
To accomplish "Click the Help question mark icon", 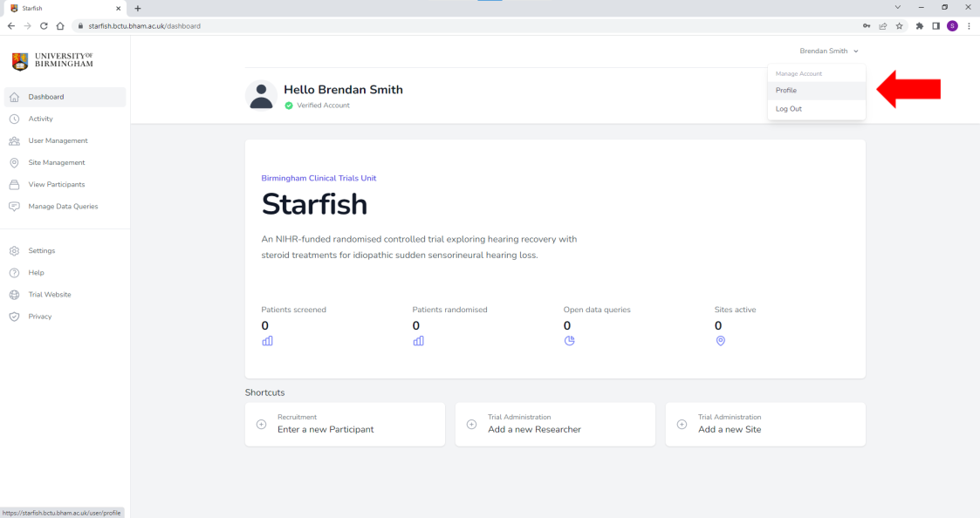I will 14,273.
